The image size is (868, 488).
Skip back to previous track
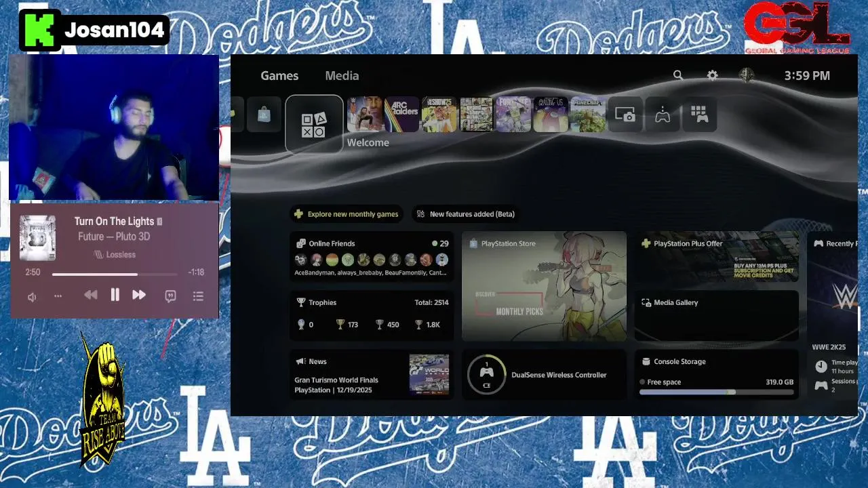[x=90, y=295]
